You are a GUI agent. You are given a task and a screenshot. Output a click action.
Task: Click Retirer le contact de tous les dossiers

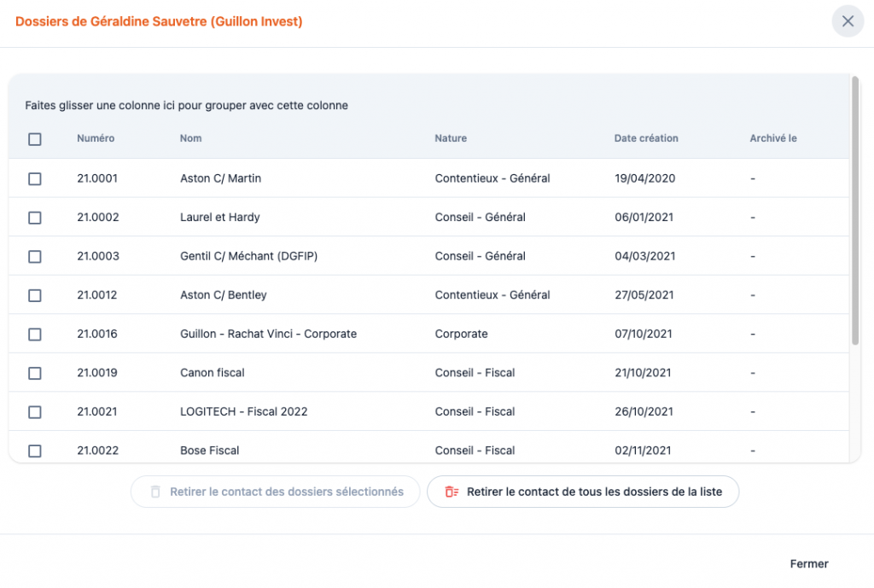click(x=593, y=492)
